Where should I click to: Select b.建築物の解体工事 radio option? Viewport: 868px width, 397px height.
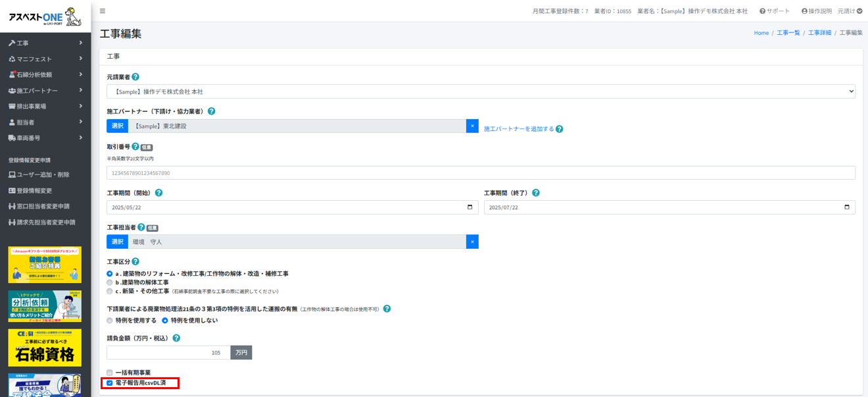click(x=110, y=282)
